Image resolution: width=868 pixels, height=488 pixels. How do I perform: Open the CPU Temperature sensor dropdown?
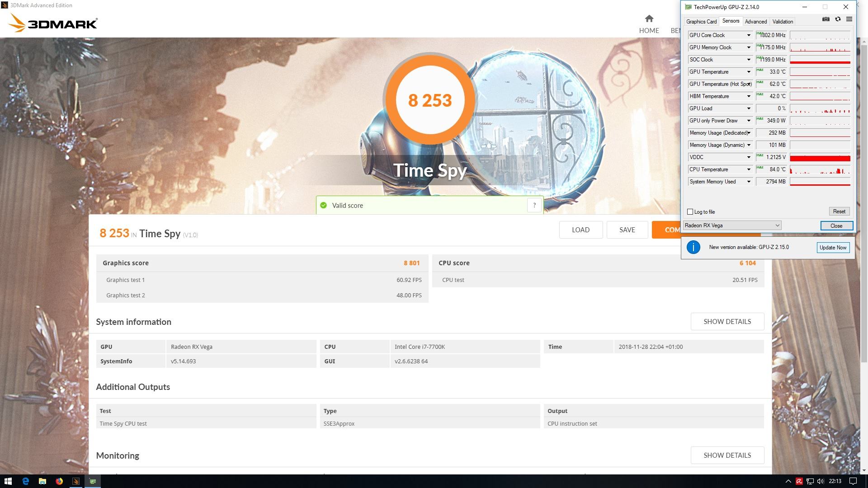click(749, 169)
